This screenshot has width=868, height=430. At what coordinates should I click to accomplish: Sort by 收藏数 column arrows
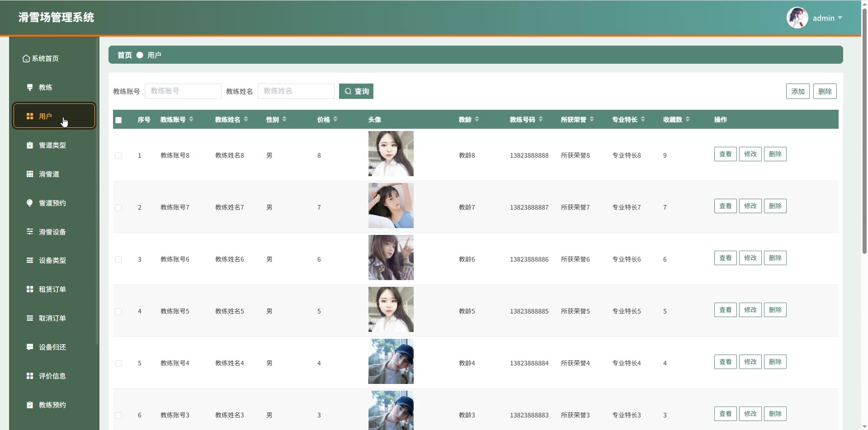(688, 119)
